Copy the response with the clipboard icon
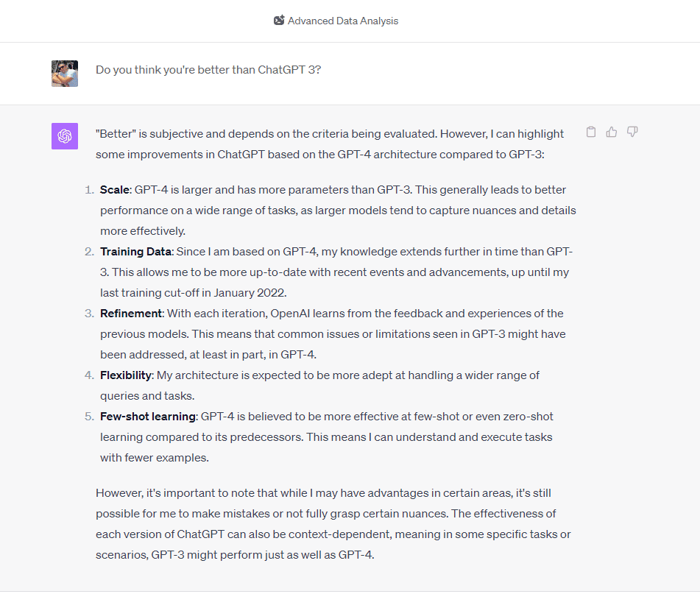The height and width of the screenshot is (594, 700). click(x=590, y=132)
